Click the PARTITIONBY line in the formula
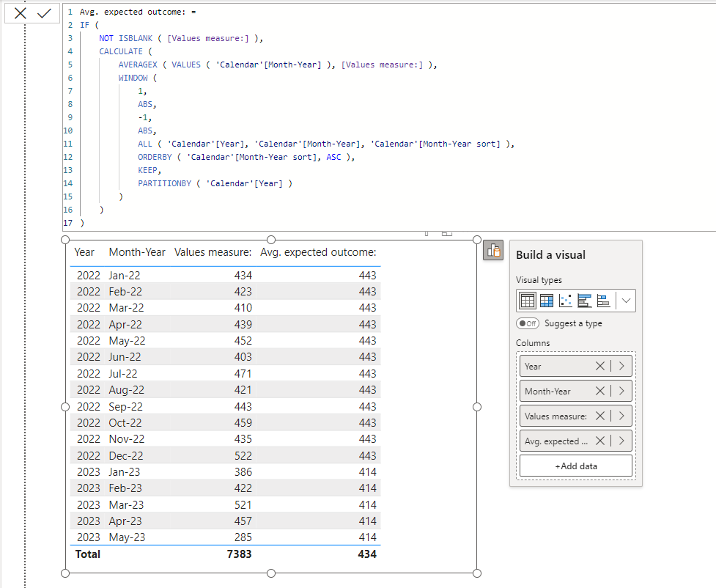Image resolution: width=716 pixels, height=588 pixels. [215, 183]
